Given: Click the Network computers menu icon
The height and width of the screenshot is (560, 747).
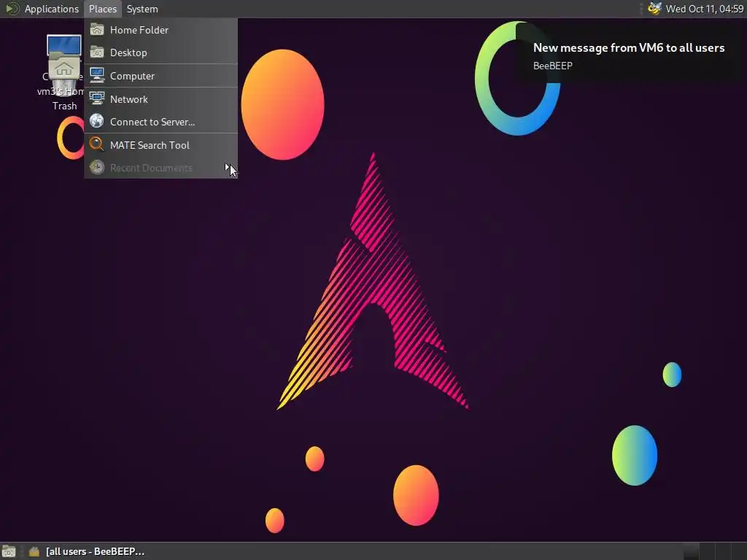Looking at the screenshot, I should point(97,98).
